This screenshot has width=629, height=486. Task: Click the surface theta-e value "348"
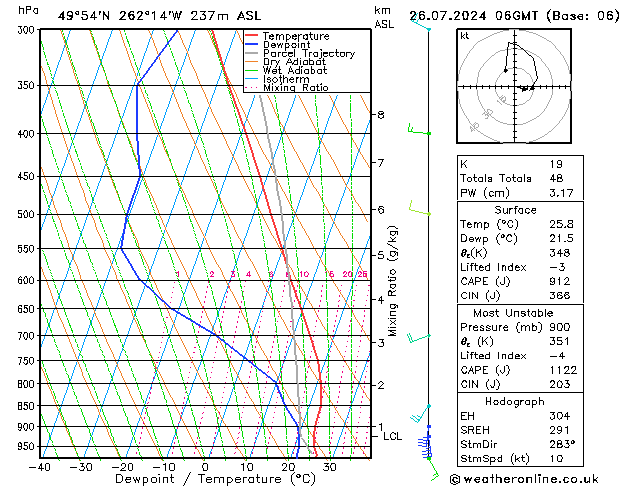coord(560,253)
